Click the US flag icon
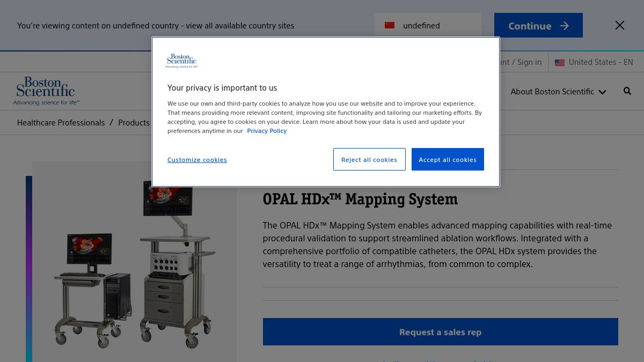Image resolution: width=644 pixels, height=362 pixels. click(x=560, y=62)
